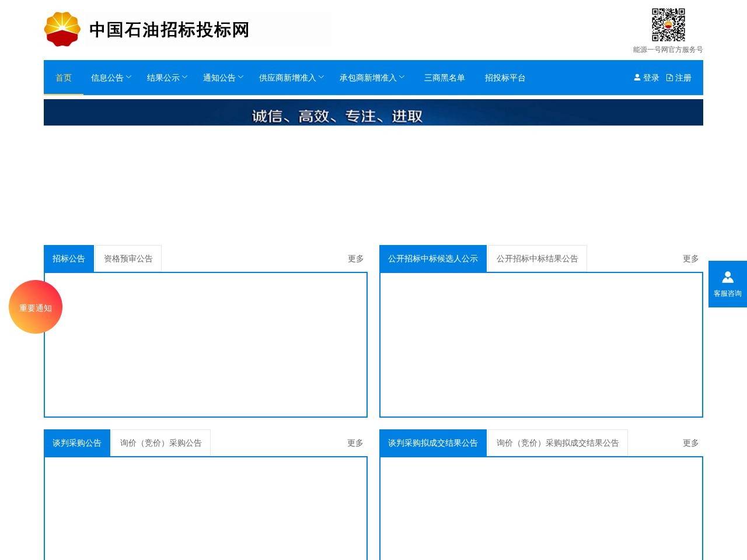Select the 招标公告 tab

pyautogui.click(x=69, y=258)
